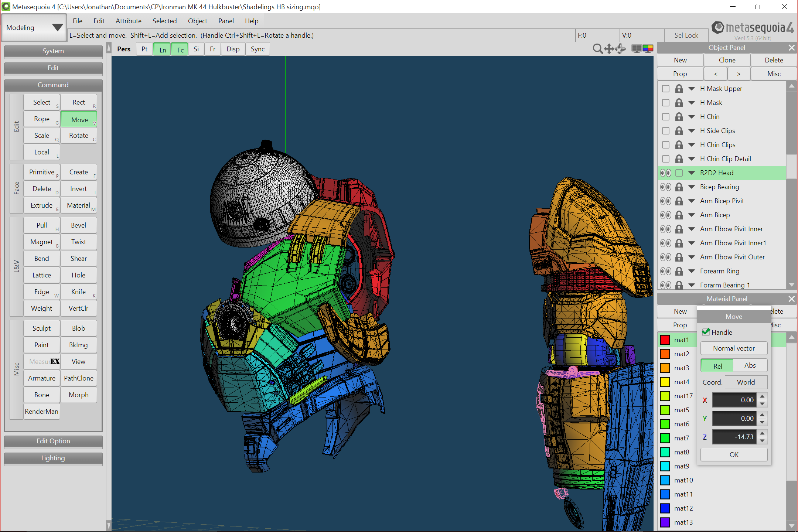798x532 pixels.
Task: Click the Metasequoia app icon in title bar
Action: point(6,7)
